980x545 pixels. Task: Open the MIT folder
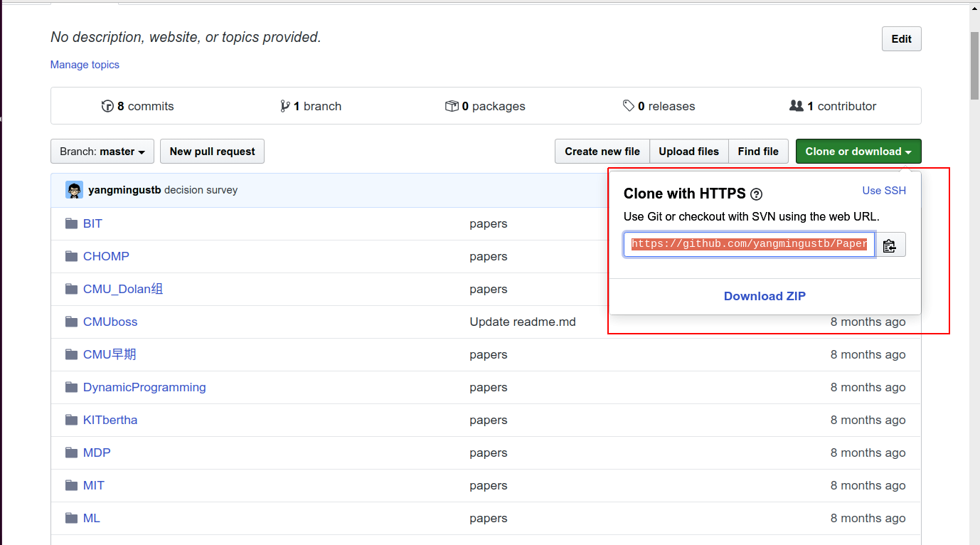(94, 485)
